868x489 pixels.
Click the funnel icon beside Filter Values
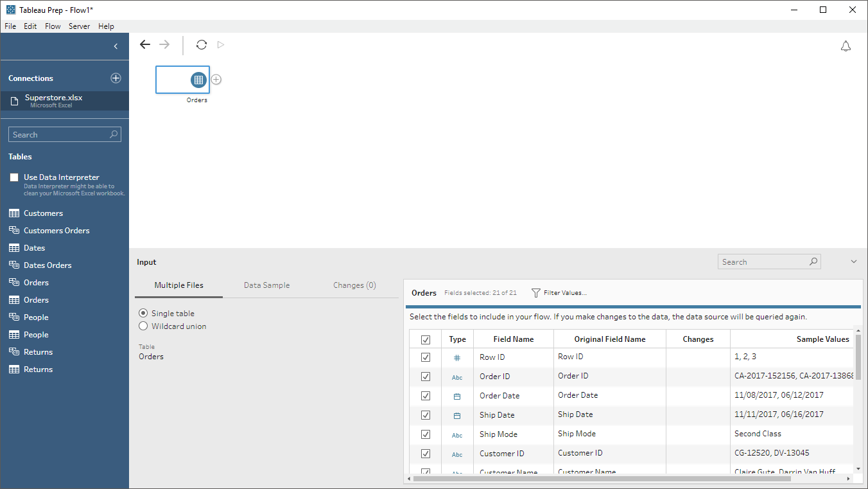tap(536, 293)
